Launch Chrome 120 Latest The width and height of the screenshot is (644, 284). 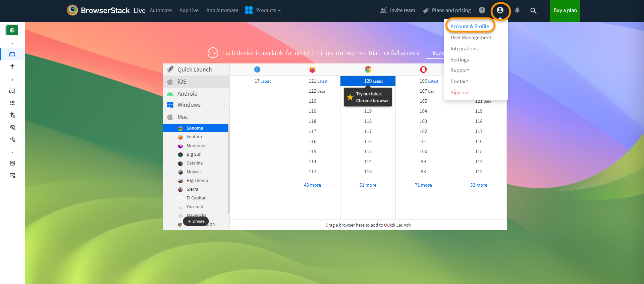pyautogui.click(x=368, y=81)
